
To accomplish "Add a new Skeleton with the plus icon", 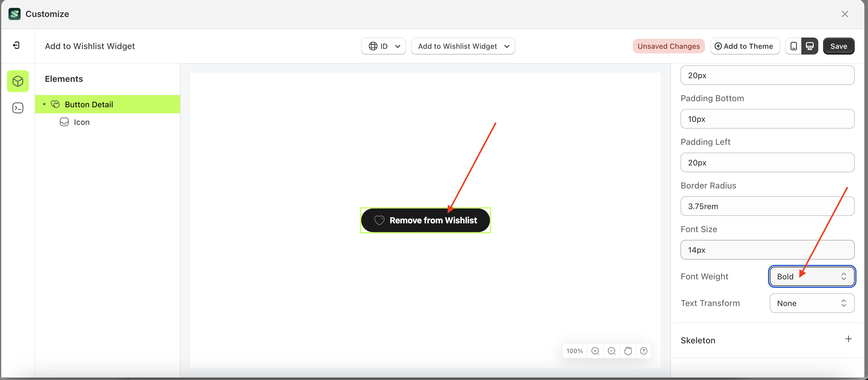I will pos(849,339).
